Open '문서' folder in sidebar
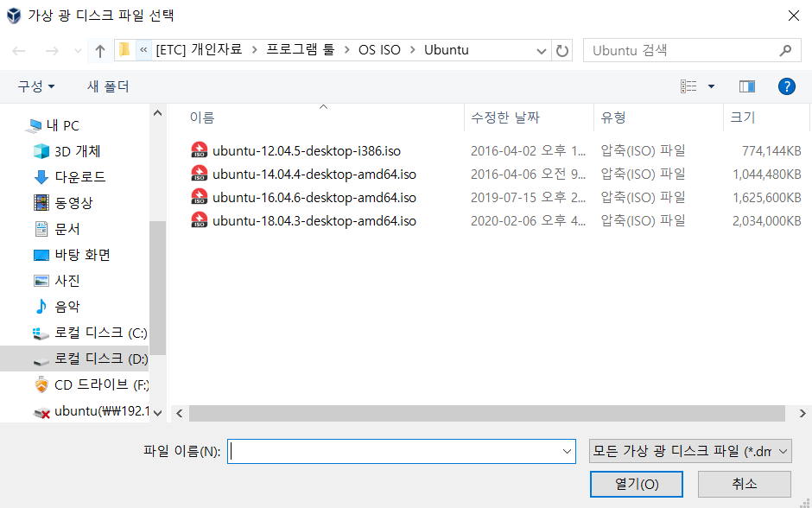This screenshot has height=508, width=812. (x=67, y=229)
